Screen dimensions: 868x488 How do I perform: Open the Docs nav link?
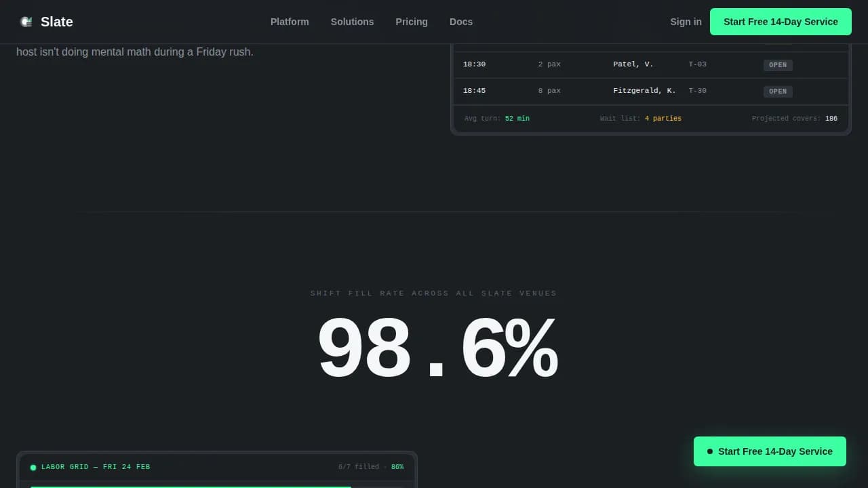point(461,22)
